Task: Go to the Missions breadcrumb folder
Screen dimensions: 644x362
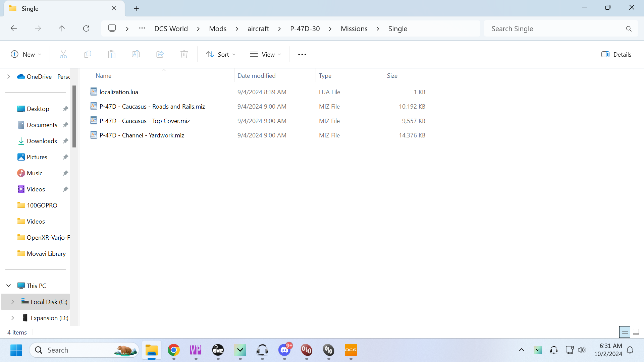Action: coord(354,29)
